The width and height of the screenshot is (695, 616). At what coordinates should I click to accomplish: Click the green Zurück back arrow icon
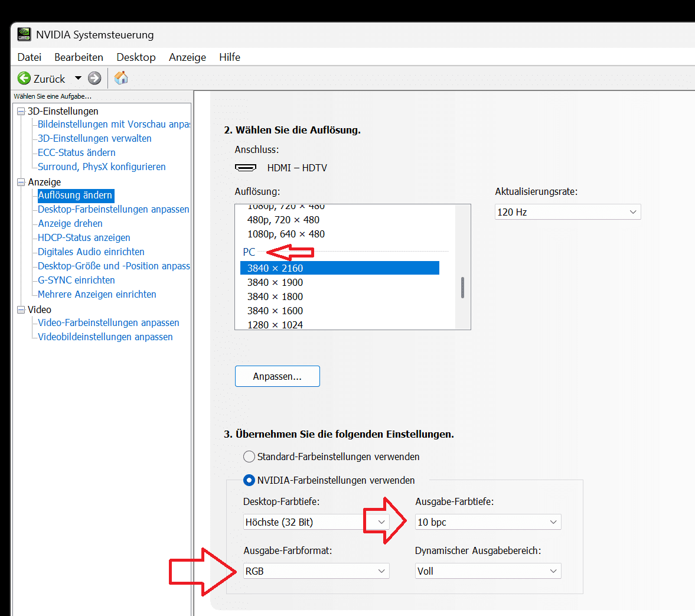[24, 79]
